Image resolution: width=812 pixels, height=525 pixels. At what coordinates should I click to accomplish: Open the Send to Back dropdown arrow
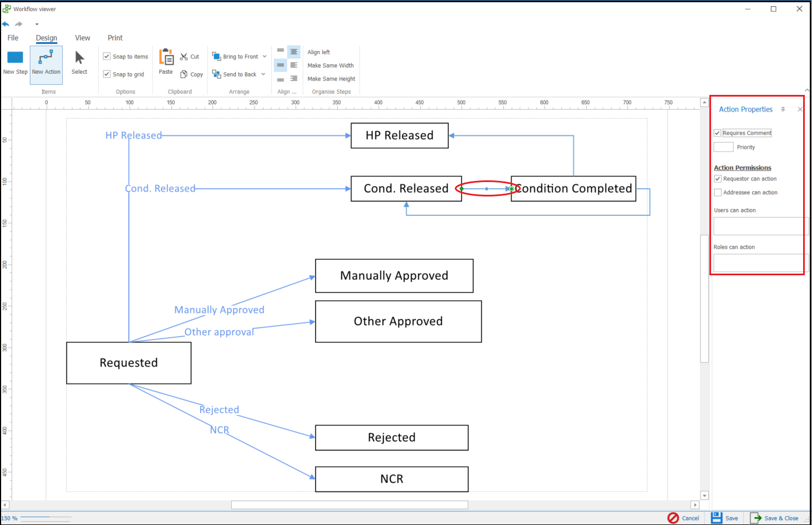[263, 74]
